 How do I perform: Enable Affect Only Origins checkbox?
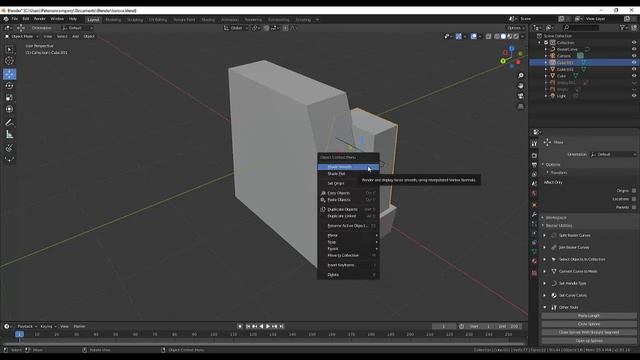click(634, 191)
